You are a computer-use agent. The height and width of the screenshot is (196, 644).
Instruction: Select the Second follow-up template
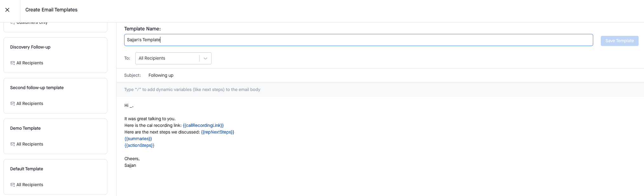click(x=55, y=95)
